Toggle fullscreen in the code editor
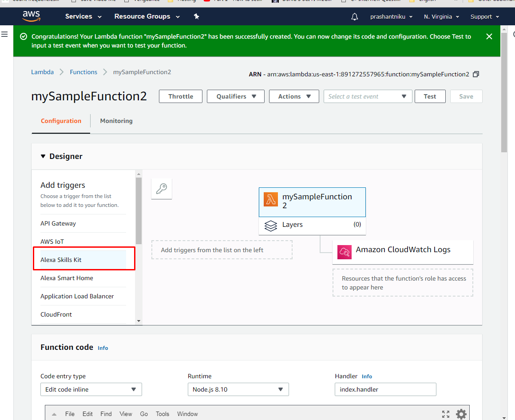This screenshot has height=420, width=515. pyautogui.click(x=446, y=414)
